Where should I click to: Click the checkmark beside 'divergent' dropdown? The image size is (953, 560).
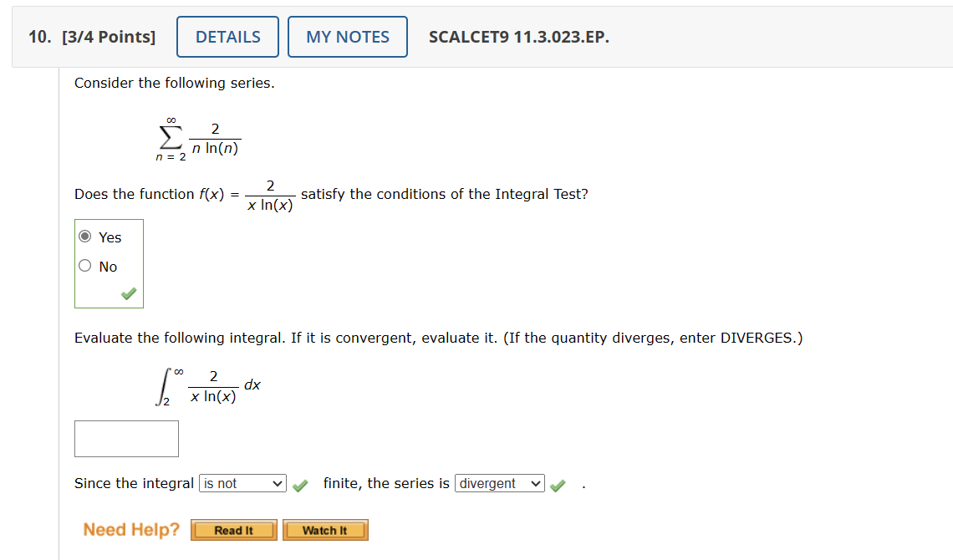pos(558,483)
